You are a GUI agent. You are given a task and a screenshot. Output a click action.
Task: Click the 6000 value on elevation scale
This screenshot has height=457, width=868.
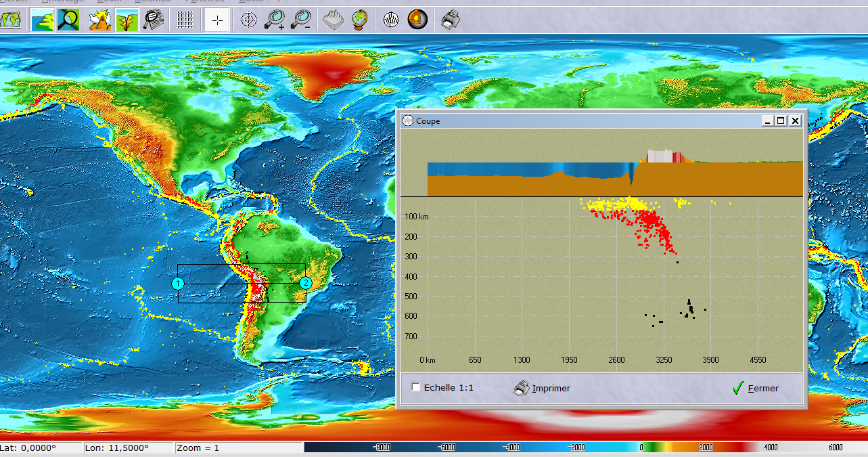(x=836, y=448)
